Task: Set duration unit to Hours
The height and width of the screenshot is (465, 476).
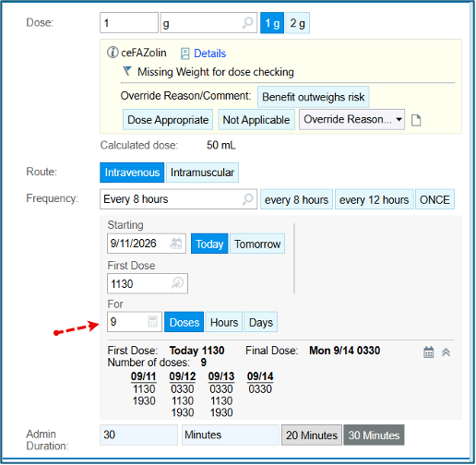Action: click(224, 322)
